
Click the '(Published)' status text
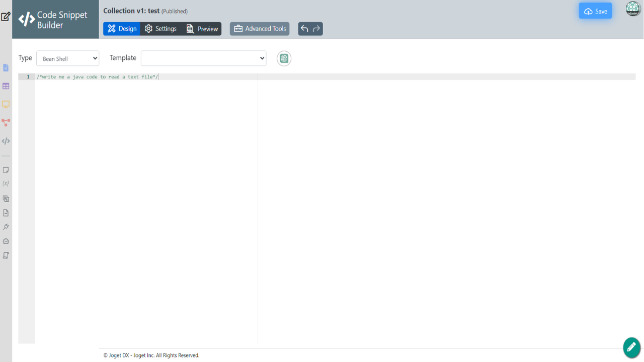coord(175,12)
